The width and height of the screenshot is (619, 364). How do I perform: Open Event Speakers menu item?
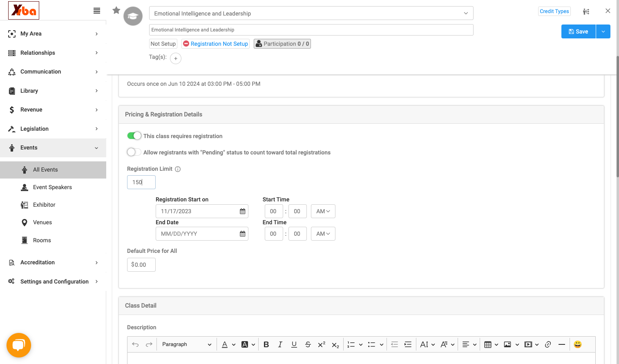point(53,187)
